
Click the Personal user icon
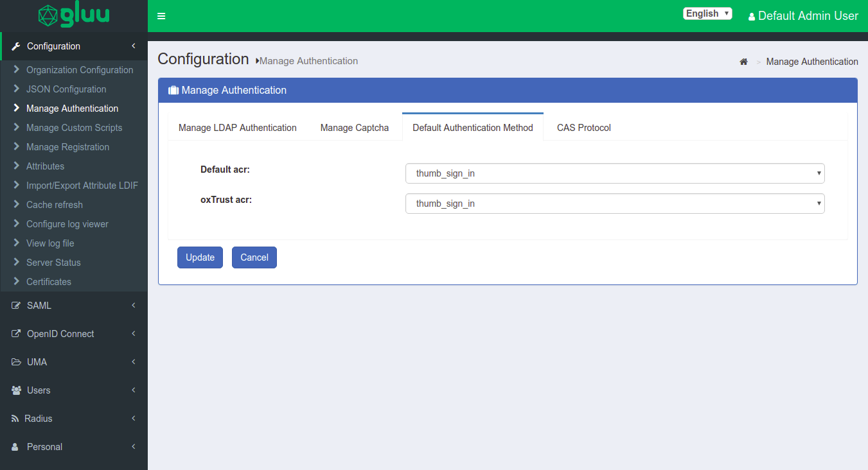[16, 446]
